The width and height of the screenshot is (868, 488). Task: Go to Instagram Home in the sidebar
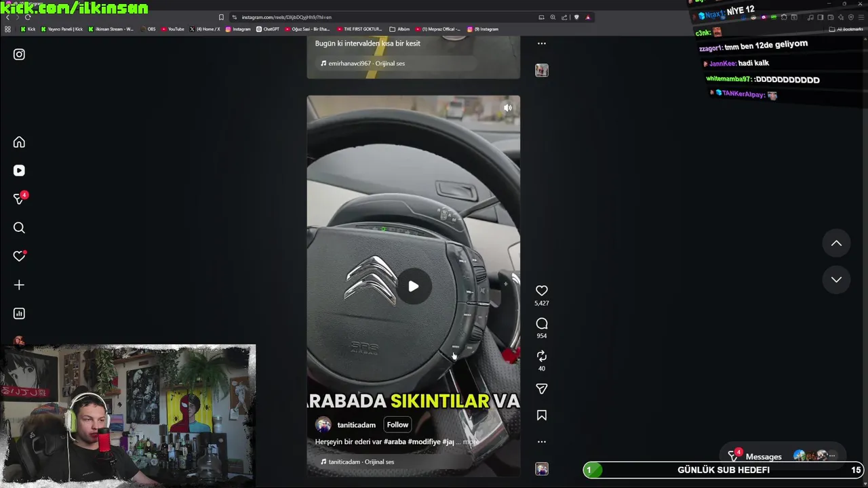tap(19, 142)
